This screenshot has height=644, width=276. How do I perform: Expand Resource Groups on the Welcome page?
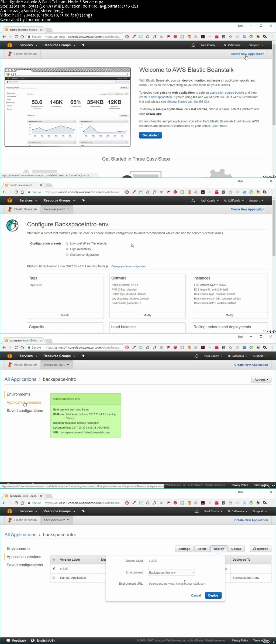(x=59, y=45)
